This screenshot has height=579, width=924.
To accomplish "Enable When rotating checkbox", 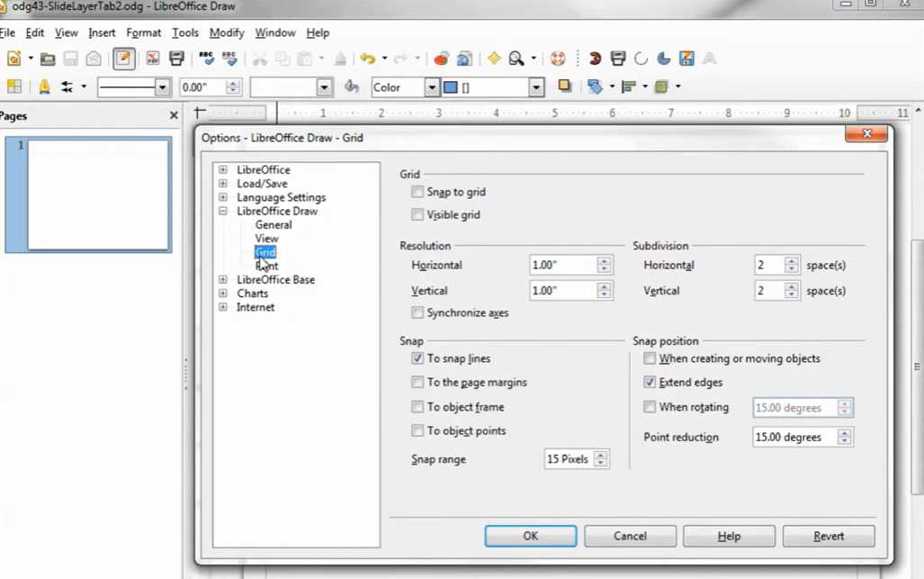I will point(650,407).
